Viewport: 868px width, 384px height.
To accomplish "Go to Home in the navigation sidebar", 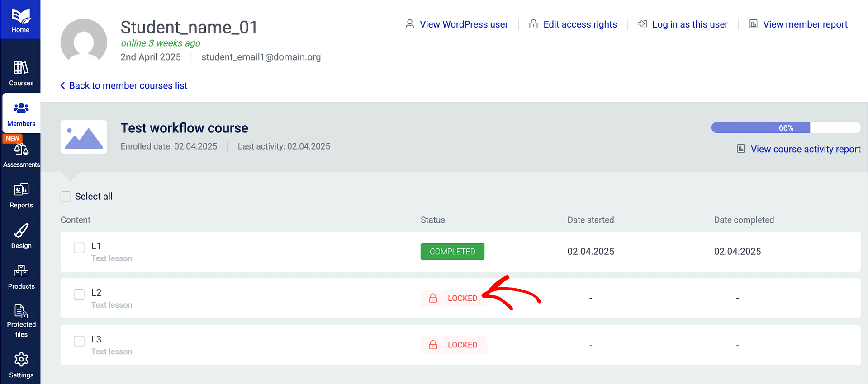I will pyautogui.click(x=21, y=19).
